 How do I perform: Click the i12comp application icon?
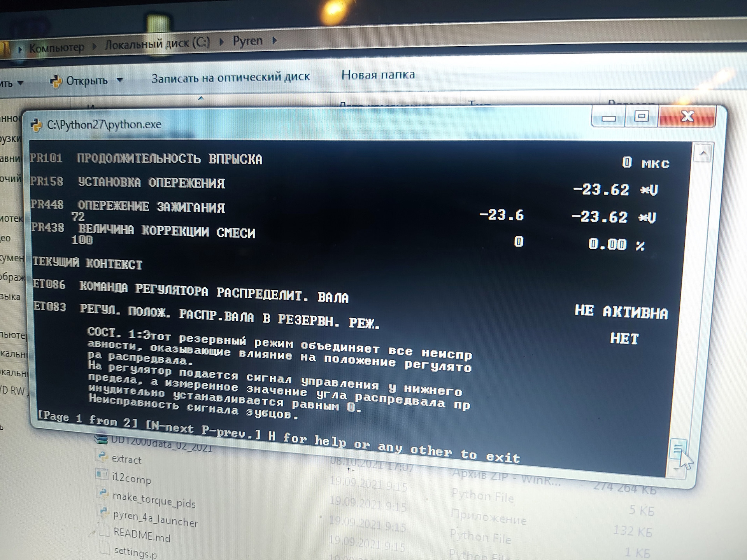click(102, 474)
